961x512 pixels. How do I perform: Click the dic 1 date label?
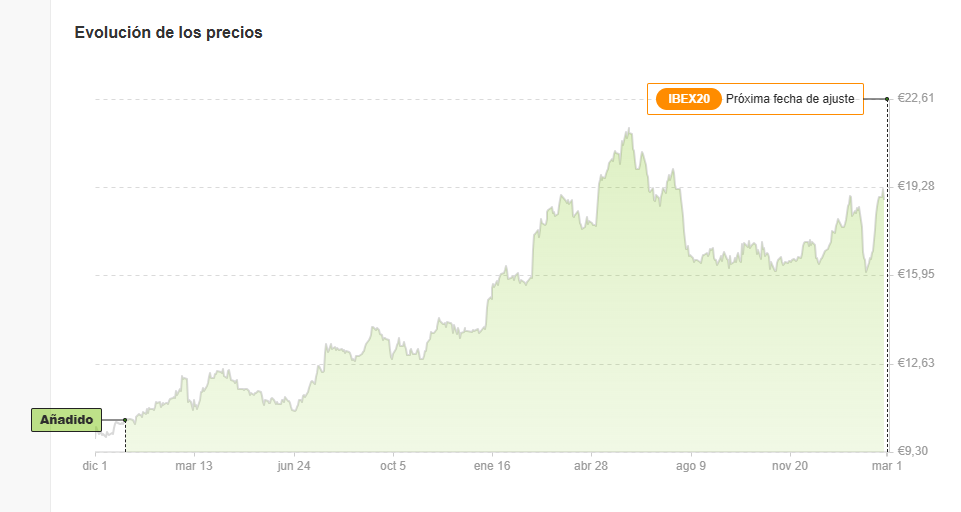click(x=95, y=466)
